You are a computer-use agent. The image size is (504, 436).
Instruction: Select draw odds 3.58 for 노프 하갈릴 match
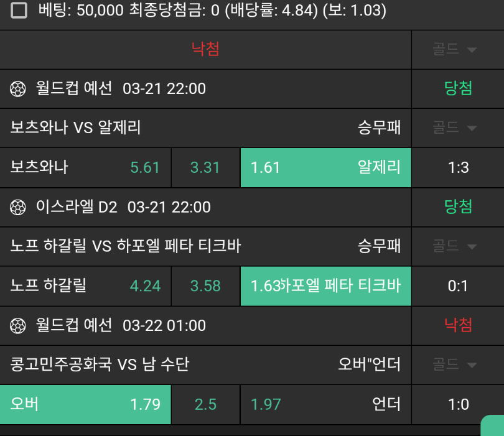205,285
